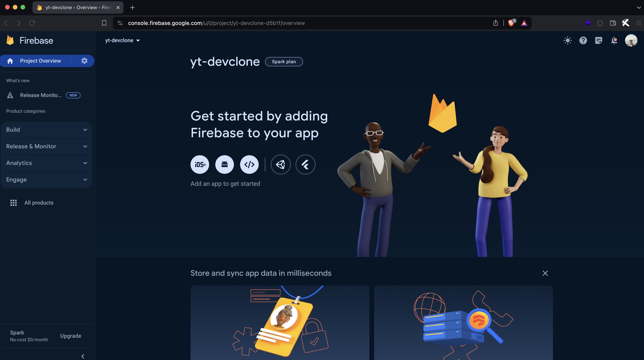
Task: Add a Unity app to the project
Action: pyautogui.click(x=281, y=164)
